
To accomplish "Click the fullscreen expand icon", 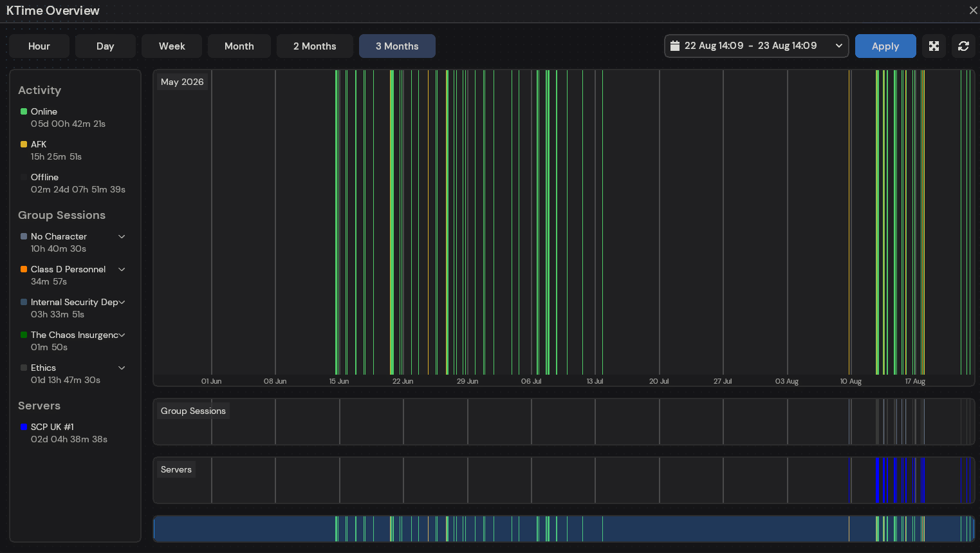I will coord(934,46).
